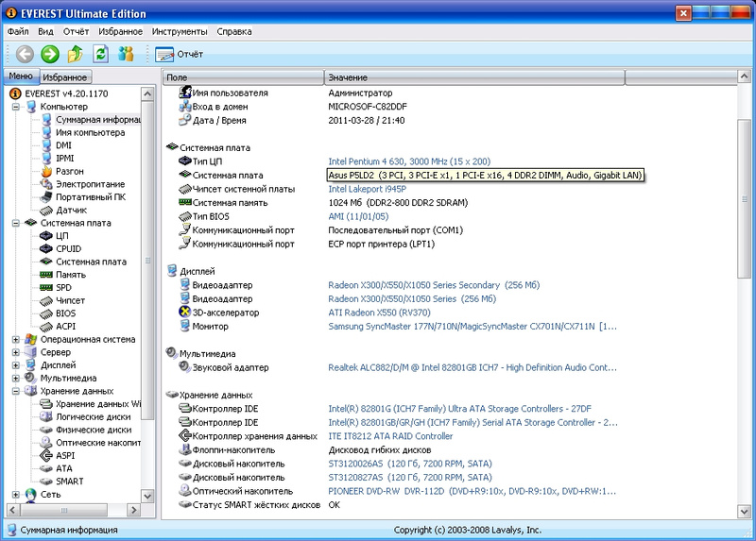
Task: Open the Intel Pentium 4 630 link
Action: tap(408, 162)
